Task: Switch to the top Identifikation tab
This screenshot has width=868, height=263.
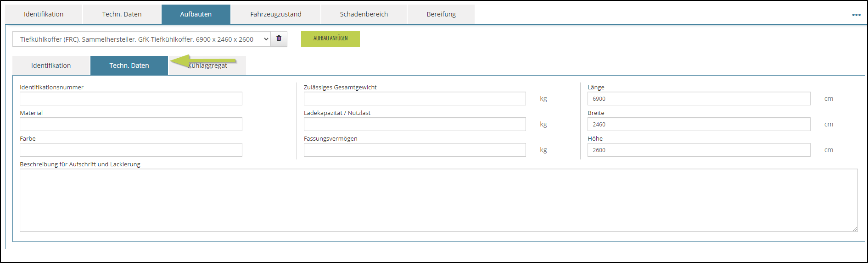Action: 44,14
